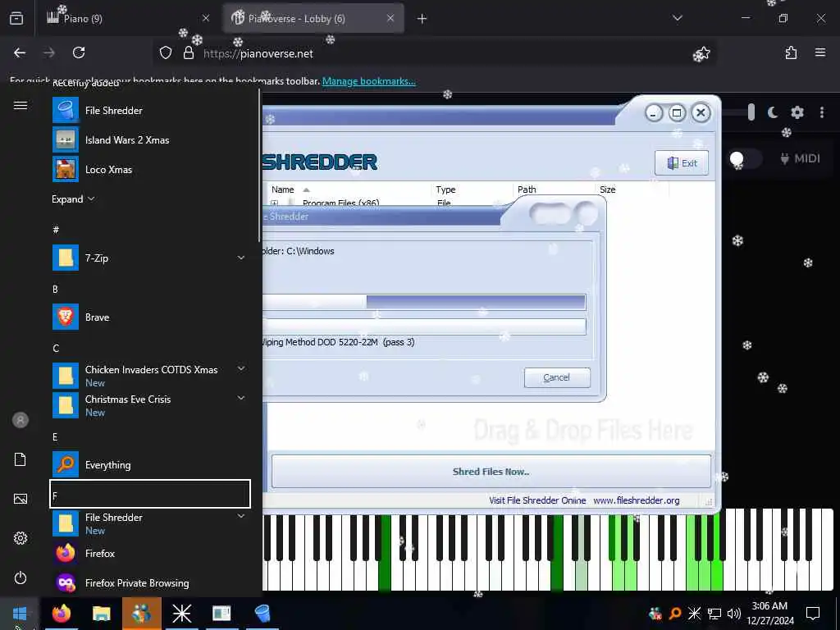Viewport: 840px width, 630px height.
Task: Open Pictures from Start sidebar
Action: [21, 499]
